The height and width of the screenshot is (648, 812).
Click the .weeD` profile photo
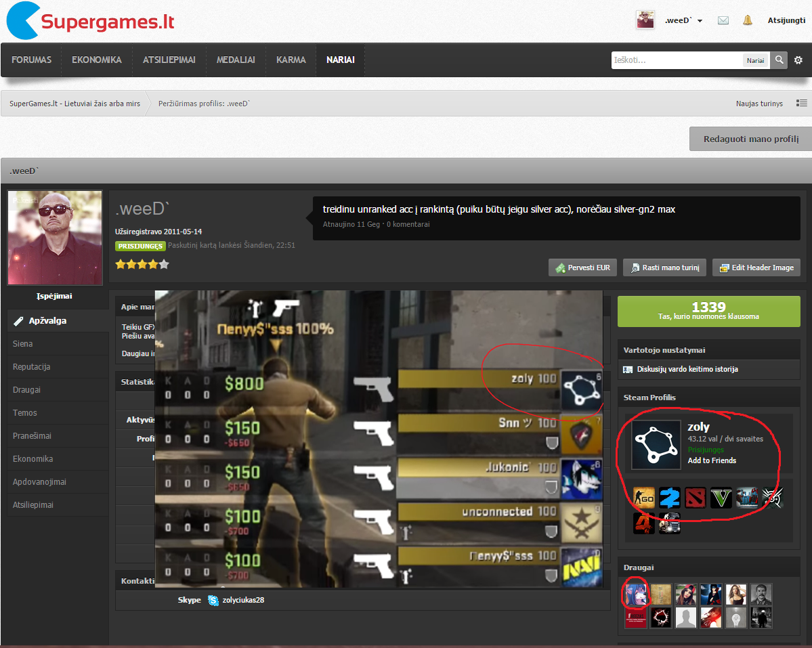coord(55,238)
